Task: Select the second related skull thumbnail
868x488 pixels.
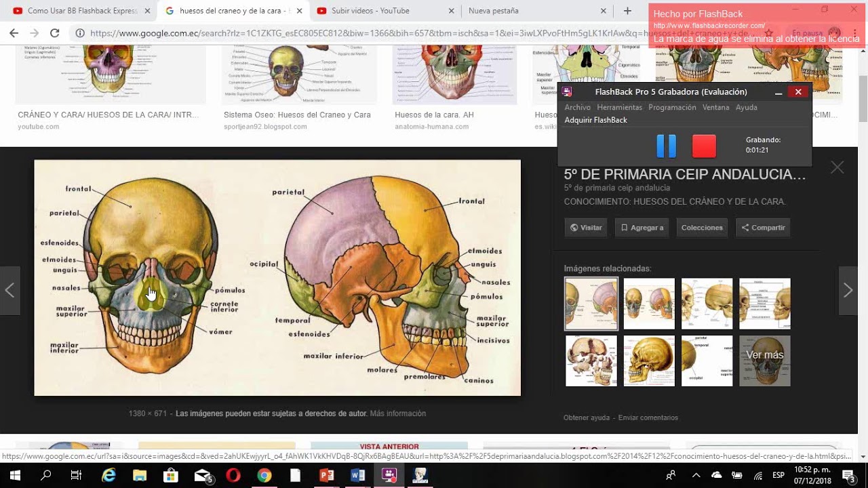Action: click(x=649, y=304)
